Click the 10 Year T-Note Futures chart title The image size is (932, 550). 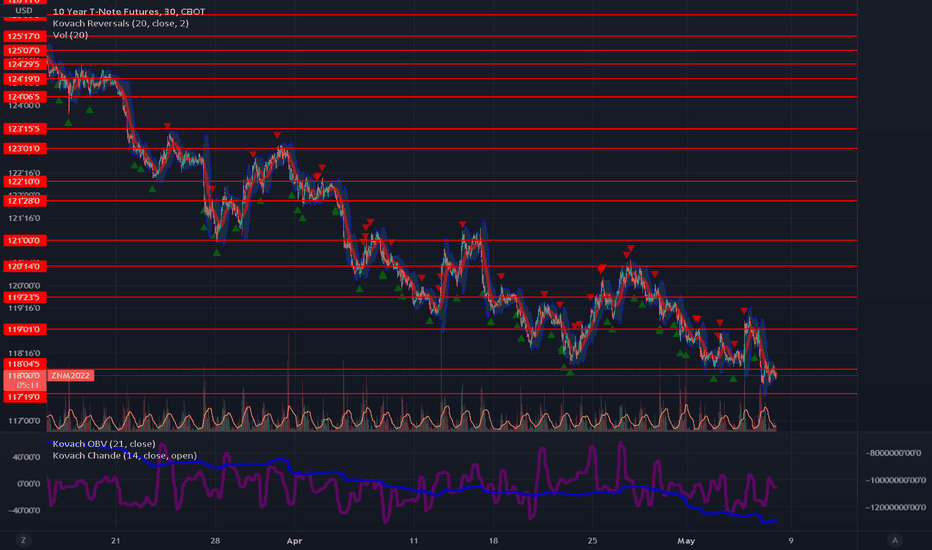pyautogui.click(x=128, y=11)
